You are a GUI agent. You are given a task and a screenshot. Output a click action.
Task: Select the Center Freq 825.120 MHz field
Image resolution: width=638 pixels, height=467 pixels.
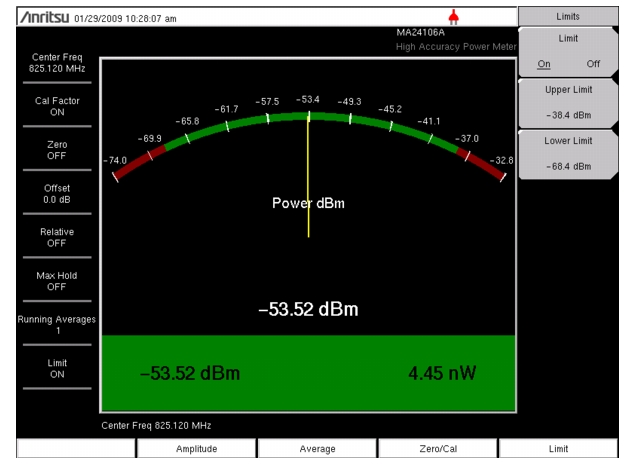click(49, 62)
